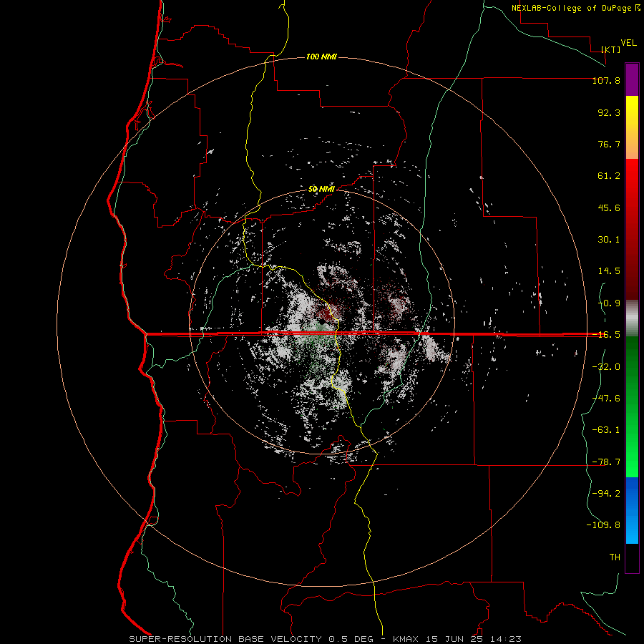The width and height of the screenshot is (644, 644).
Task: Click the [KT] units label
Action: point(611,49)
